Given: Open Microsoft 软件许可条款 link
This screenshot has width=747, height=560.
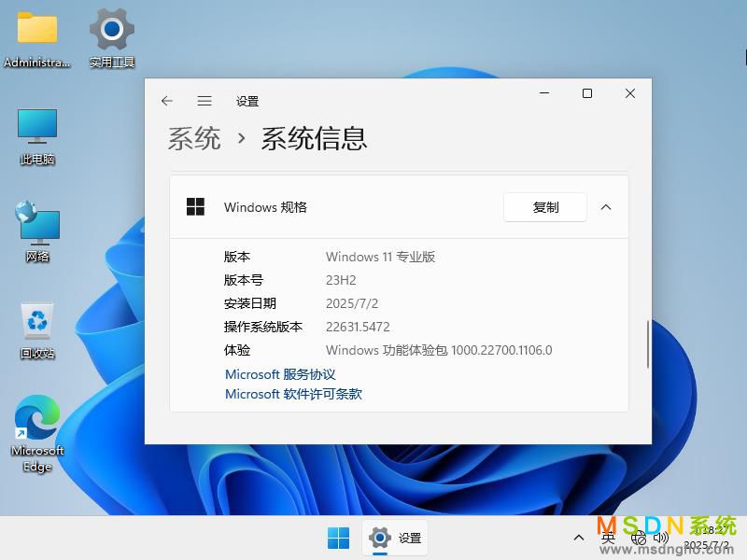Looking at the screenshot, I should [293, 394].
